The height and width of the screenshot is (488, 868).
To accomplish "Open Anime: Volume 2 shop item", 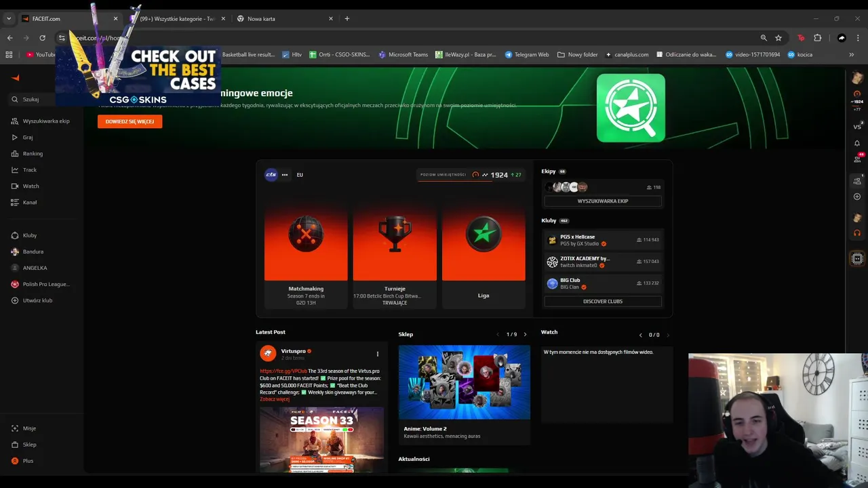I will 465,394.
